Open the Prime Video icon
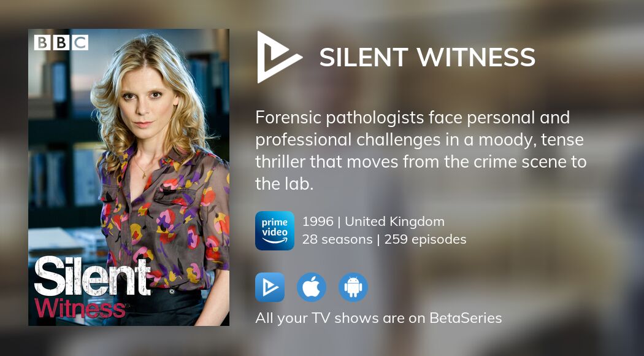644x356 pixels. point(275,231)
